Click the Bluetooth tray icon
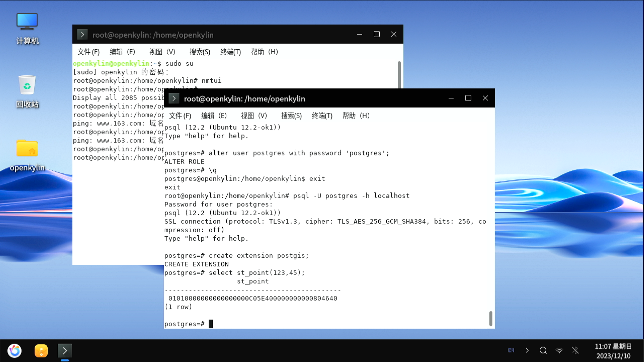The image size is (644, 362). [575, 351]
